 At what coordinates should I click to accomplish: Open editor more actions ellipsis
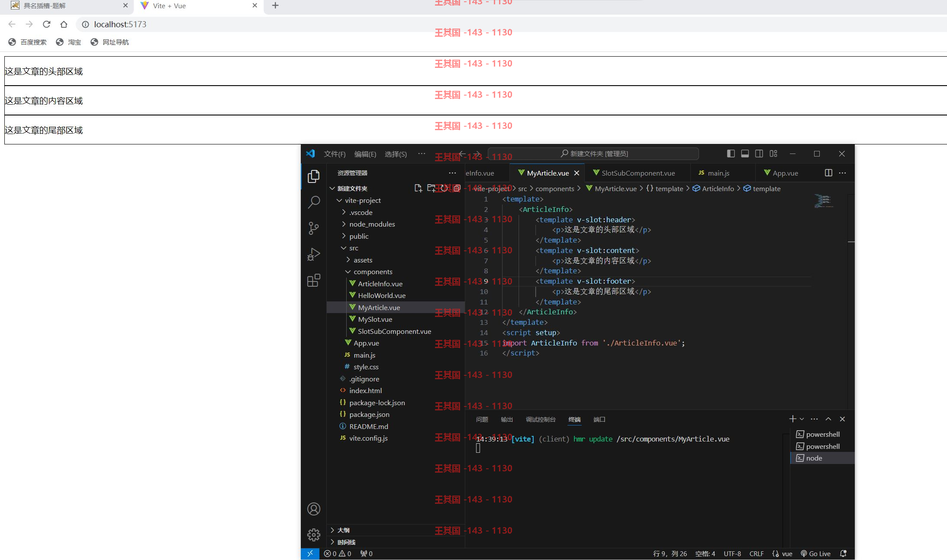(x=842, y=173)
